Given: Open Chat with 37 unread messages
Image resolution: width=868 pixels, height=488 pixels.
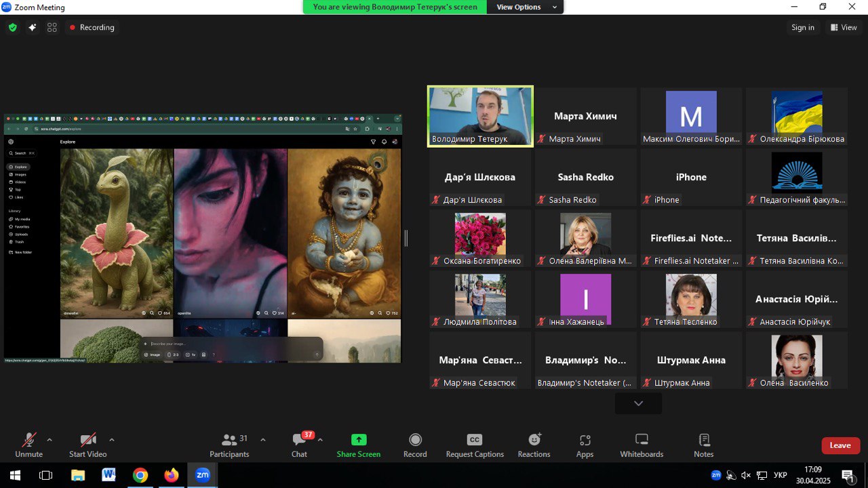Looking at the screenshot, I should pos(299,445).
